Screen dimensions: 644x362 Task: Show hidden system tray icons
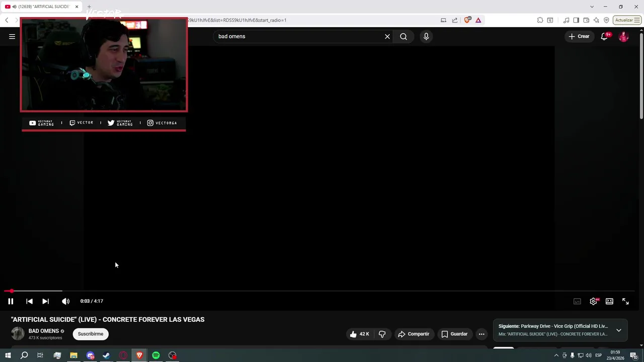(556, 355)
